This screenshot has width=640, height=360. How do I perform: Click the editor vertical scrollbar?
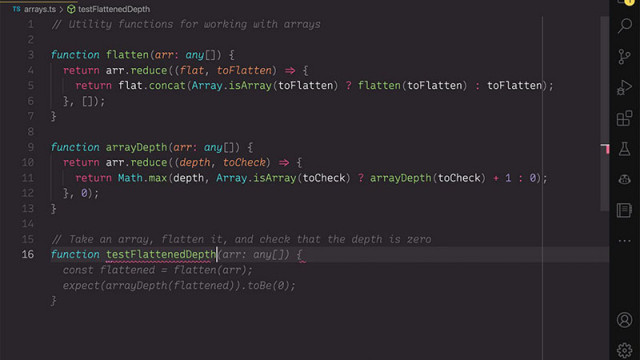[604, 114]
